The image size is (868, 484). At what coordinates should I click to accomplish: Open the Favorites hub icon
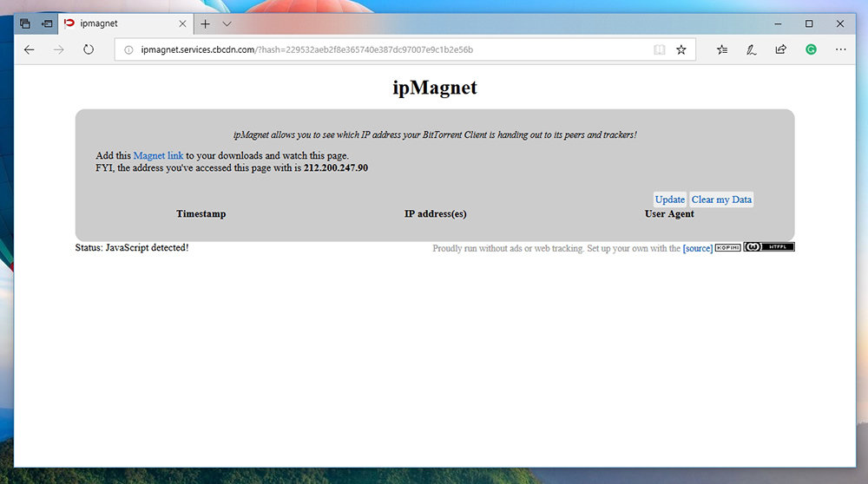coord(722,49)
